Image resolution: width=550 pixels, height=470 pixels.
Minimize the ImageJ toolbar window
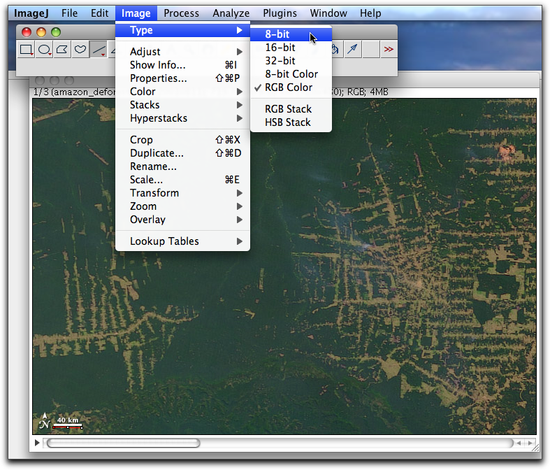pos(41,32)
